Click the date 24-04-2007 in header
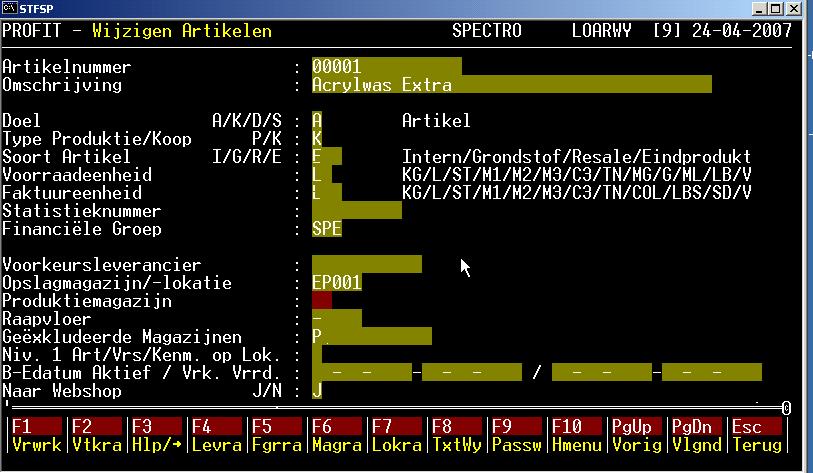Viewport: 813px width, 473px height. coord(742,31)
